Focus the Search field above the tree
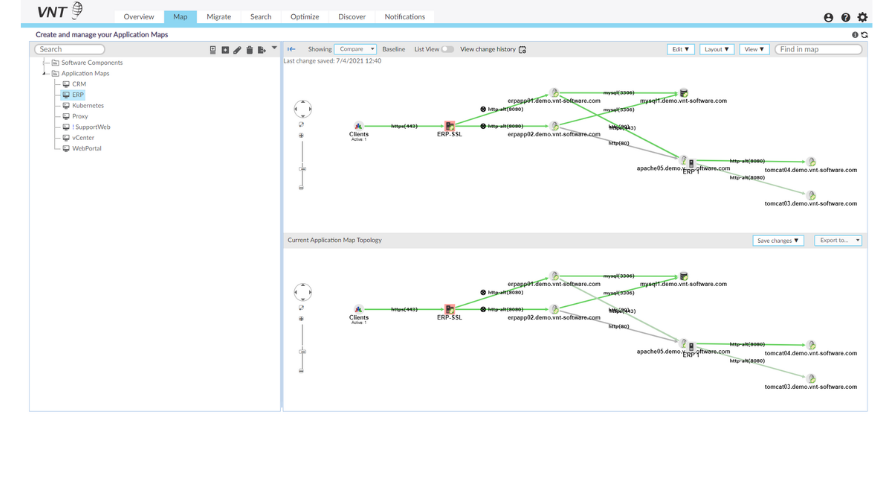The image size is (890, 500). [70, 49]
